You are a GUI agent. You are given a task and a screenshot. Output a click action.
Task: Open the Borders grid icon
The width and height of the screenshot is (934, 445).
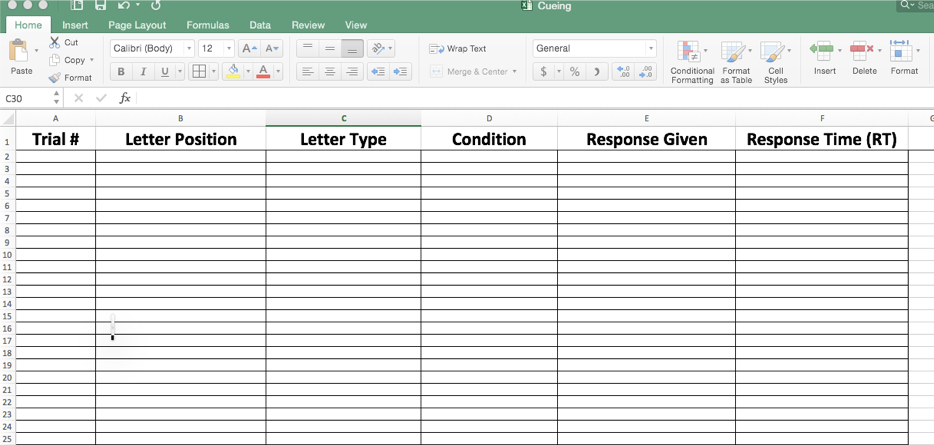[199, 71]
